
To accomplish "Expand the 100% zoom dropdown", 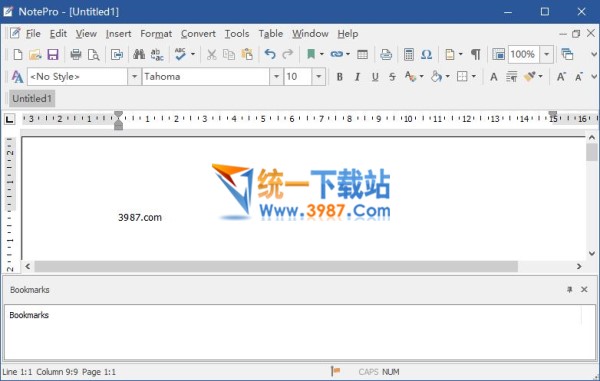I will point(546,54).
